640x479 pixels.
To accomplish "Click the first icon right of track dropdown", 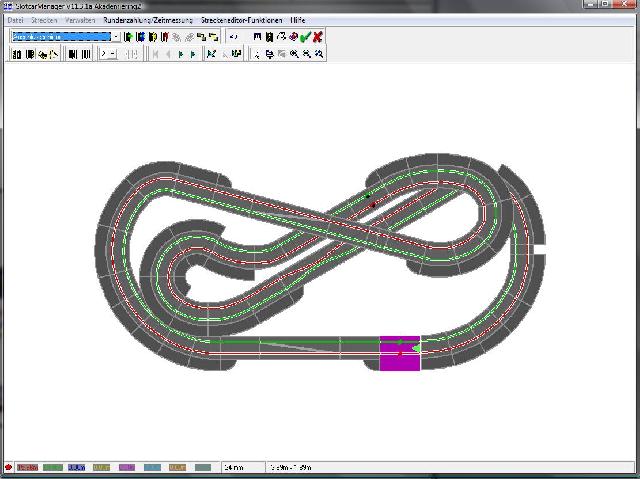I will (x=128, y=37).
